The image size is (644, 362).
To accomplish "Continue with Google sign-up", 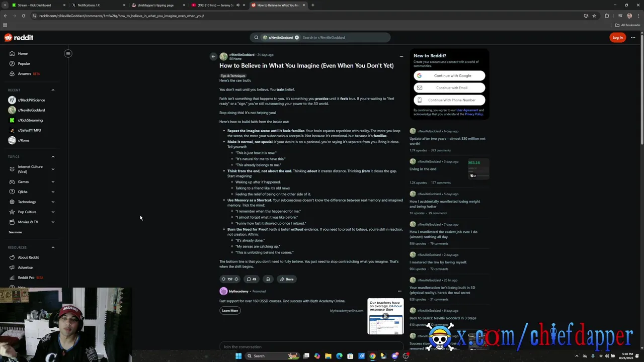I will 449,76.
